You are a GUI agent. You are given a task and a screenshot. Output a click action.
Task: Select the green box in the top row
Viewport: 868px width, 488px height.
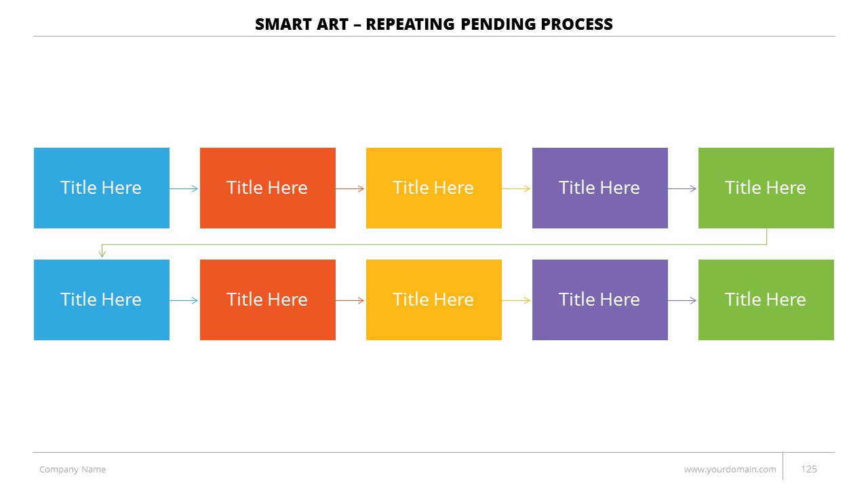tap(766, 188)
